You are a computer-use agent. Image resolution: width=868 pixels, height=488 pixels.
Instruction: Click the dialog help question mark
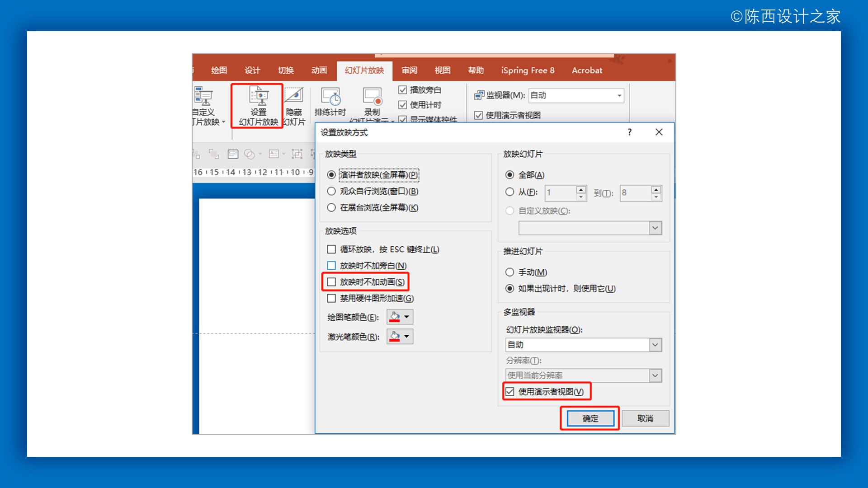tap(630, 132)
